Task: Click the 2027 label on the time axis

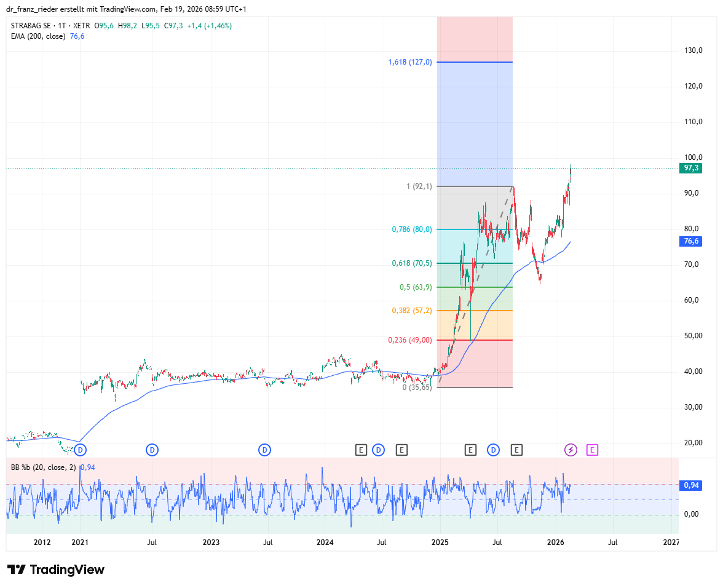Action: coord(671,542)
